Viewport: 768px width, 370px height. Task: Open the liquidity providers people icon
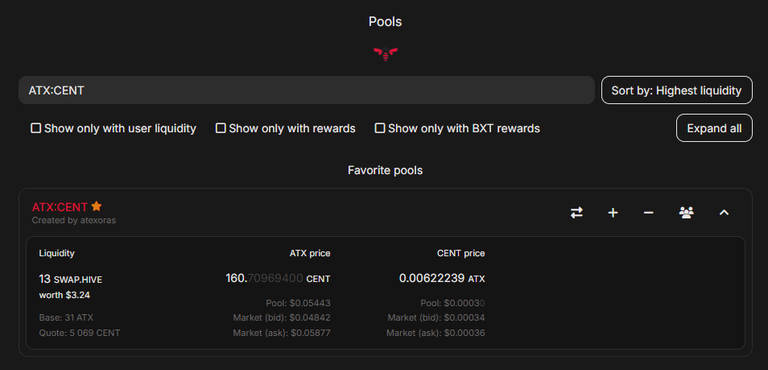pyautogui.click(x=686, y=213)
